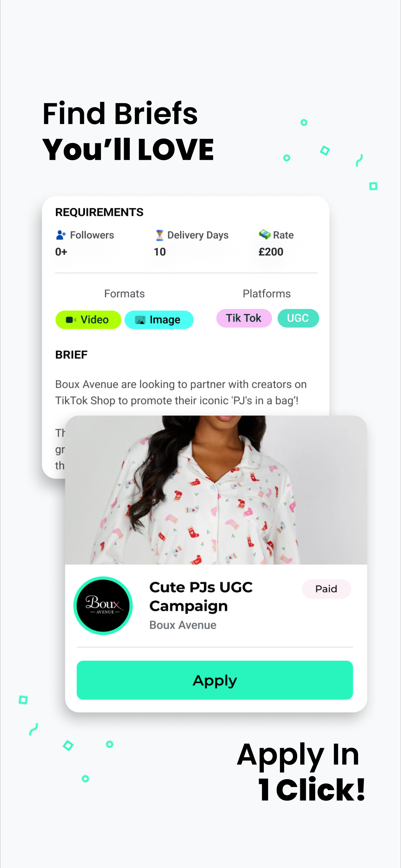This screenshot has width=401, height=868.
Task: Open the pajama model campaign photo
Action: 216,490
